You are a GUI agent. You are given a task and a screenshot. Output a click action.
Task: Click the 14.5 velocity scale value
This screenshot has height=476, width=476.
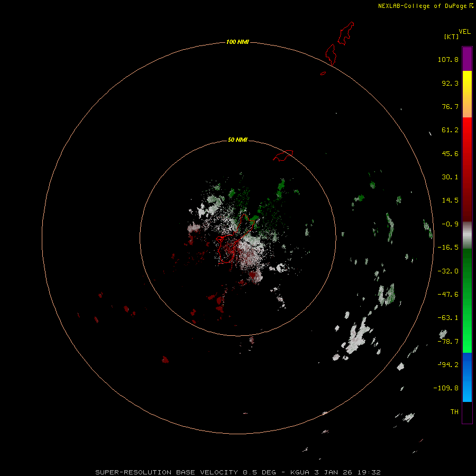450,200
